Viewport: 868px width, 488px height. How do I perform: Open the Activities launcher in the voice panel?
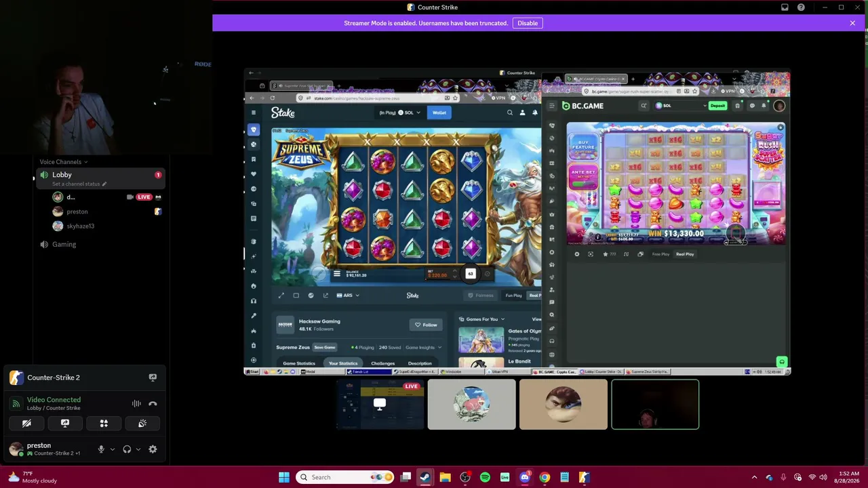(x=104, y=423)
